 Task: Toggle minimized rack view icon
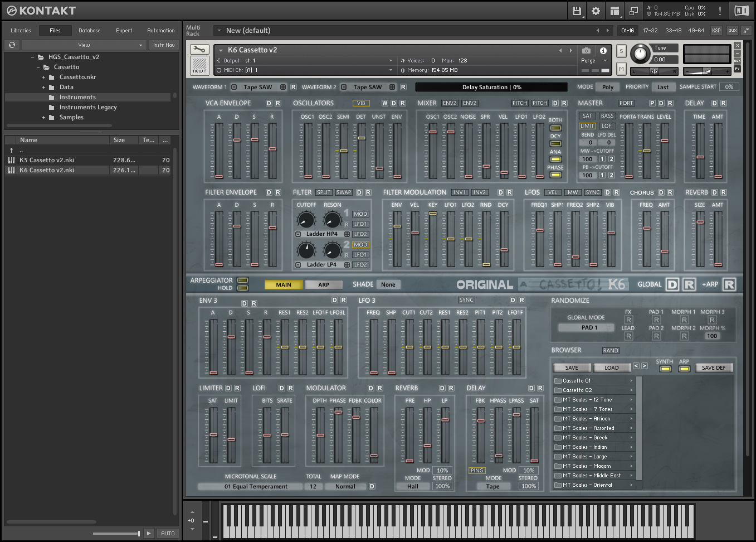633,11
